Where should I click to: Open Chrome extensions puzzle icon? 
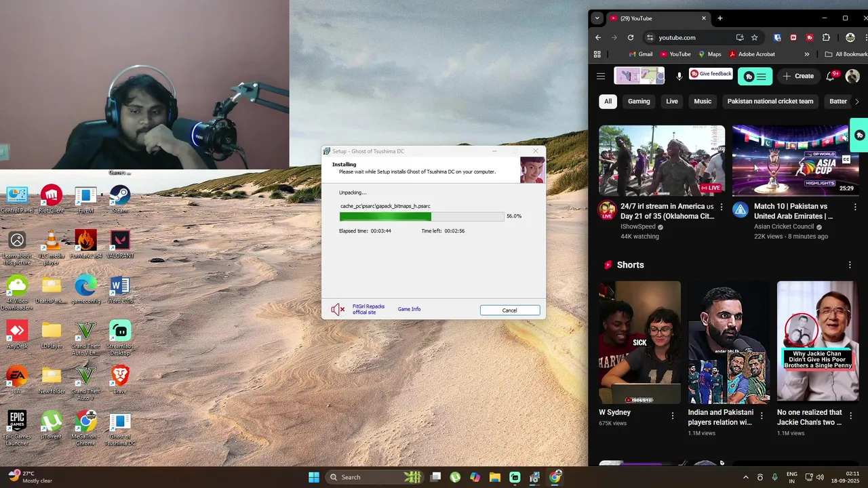point(826,37)
